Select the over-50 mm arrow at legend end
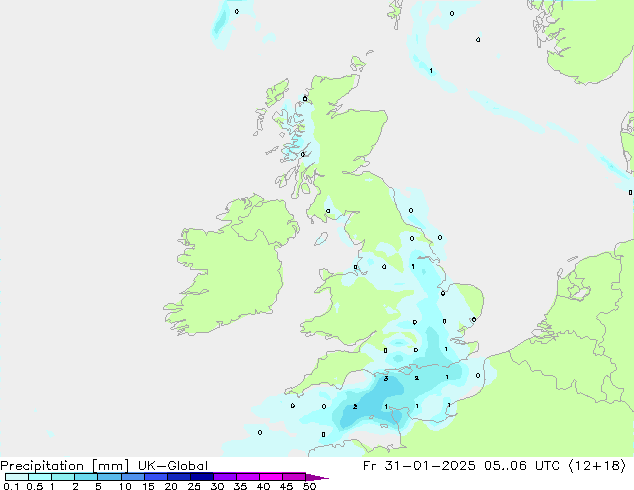 [x=317, y=477]
